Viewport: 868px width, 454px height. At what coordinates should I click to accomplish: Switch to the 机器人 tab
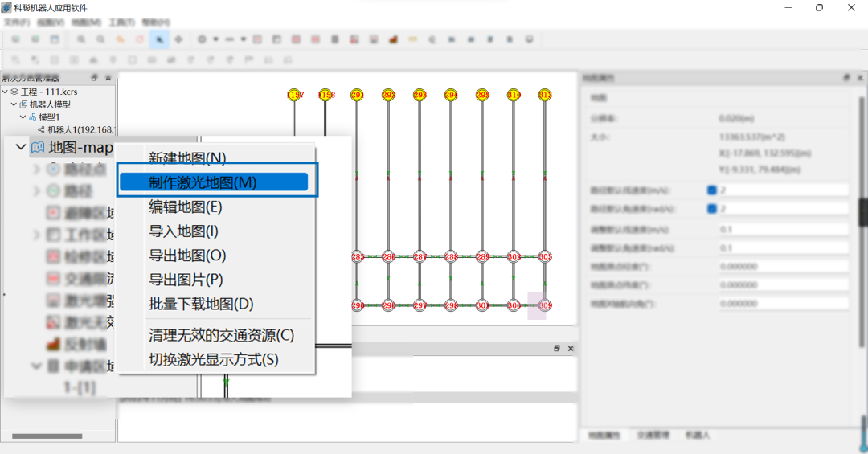tap(697, 435)
